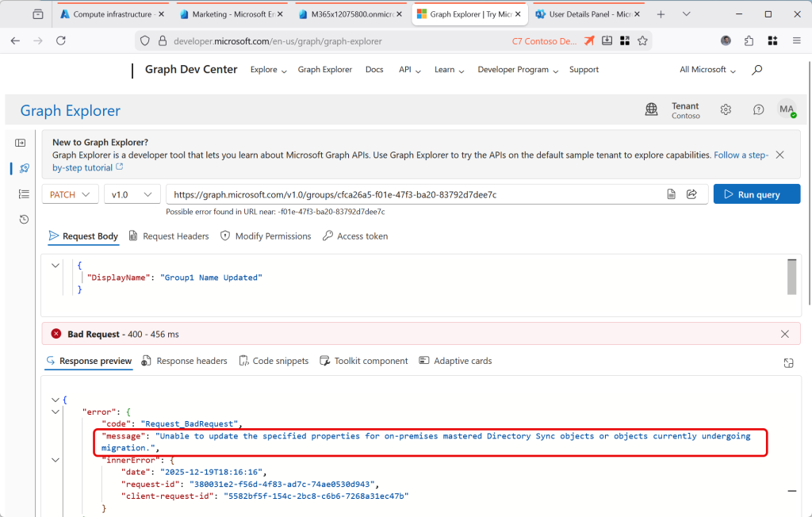812x517 pixels.
Task: Expand the response preview area icon
Action: [x=788, y=362]
